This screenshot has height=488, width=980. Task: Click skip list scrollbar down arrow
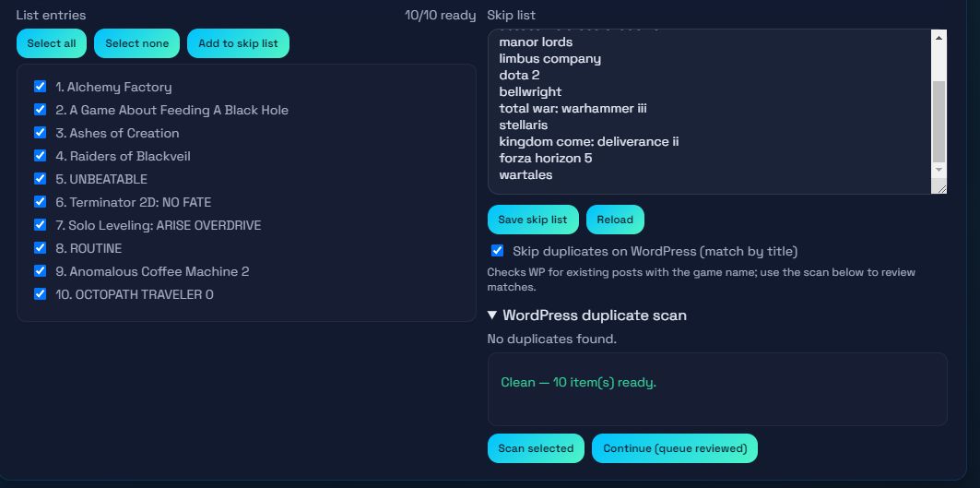pos(939,170)
